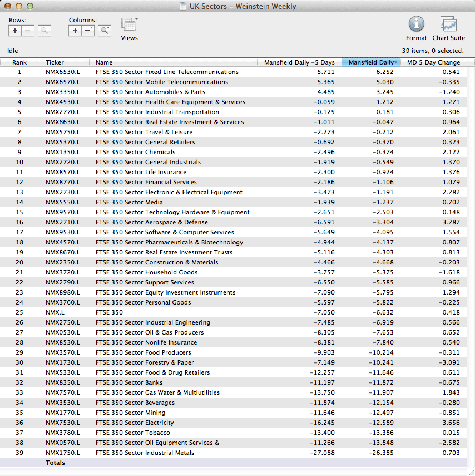This screenshot has height=476, width=475.
Task: Select the NMX.L FTSE 350 row
Action: pos(167,312)
